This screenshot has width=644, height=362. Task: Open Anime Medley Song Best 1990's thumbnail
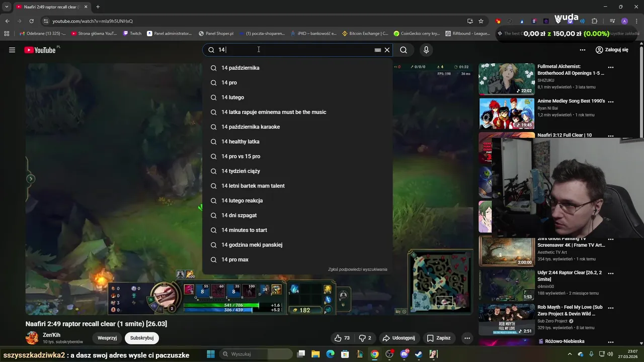[507, 114]
